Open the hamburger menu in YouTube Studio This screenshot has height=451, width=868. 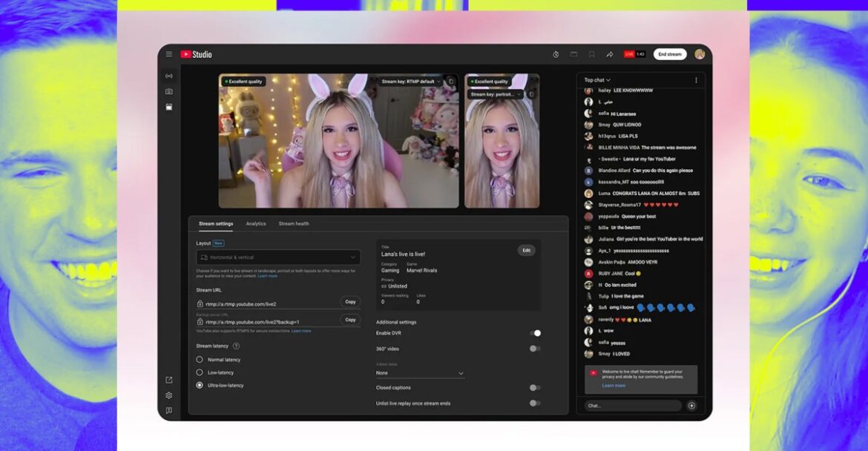tap(169, 53)
